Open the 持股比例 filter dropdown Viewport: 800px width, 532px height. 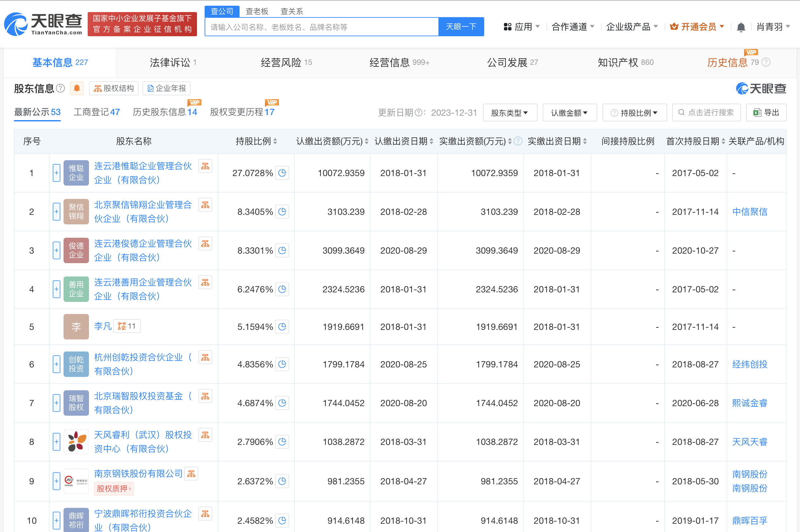tap(634, 113)
